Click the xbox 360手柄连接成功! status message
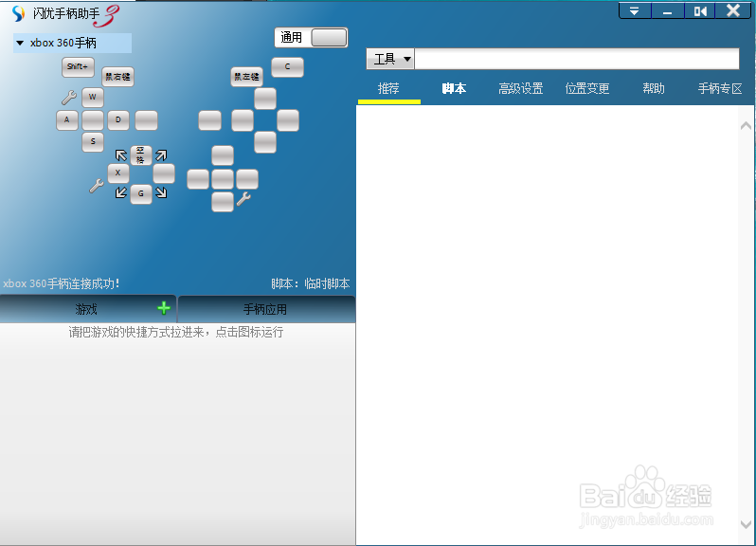 (x=61, y=283)
